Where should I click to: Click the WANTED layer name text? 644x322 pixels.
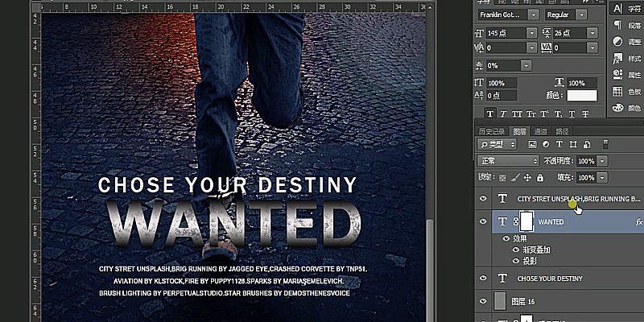tap(551, 222)
